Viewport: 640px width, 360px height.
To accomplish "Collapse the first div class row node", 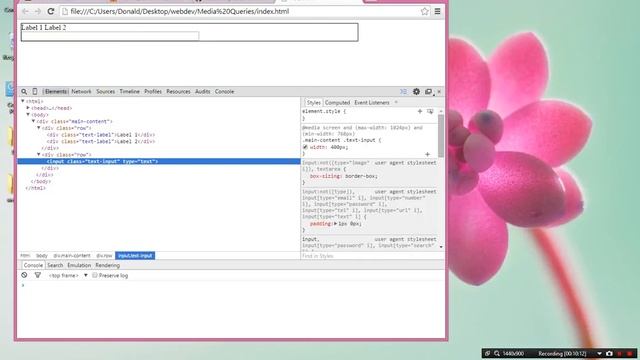I will click(39, 128).
